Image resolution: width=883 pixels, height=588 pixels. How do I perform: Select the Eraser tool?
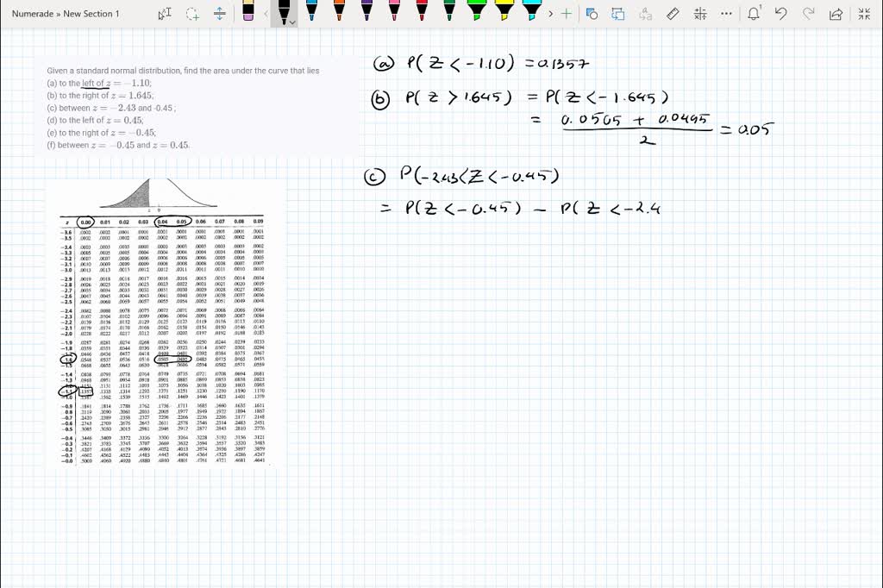pyautogui.click(x=247, y=14)
